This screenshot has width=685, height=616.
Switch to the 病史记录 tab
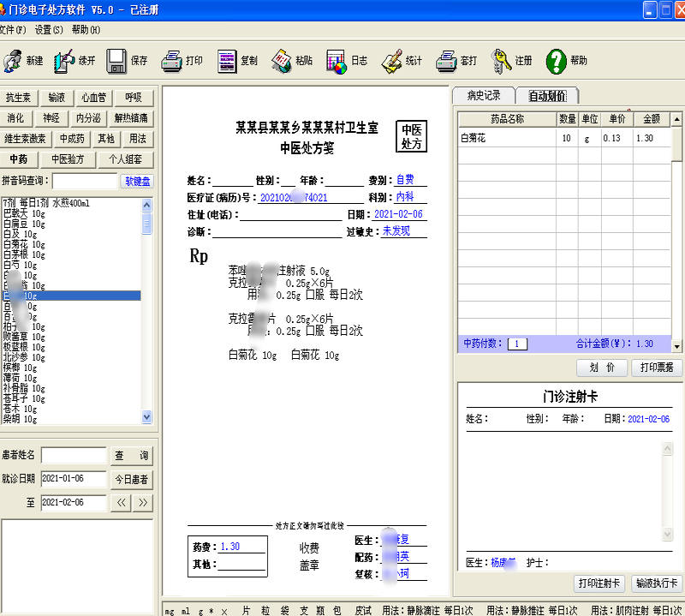tap(483, 95)
